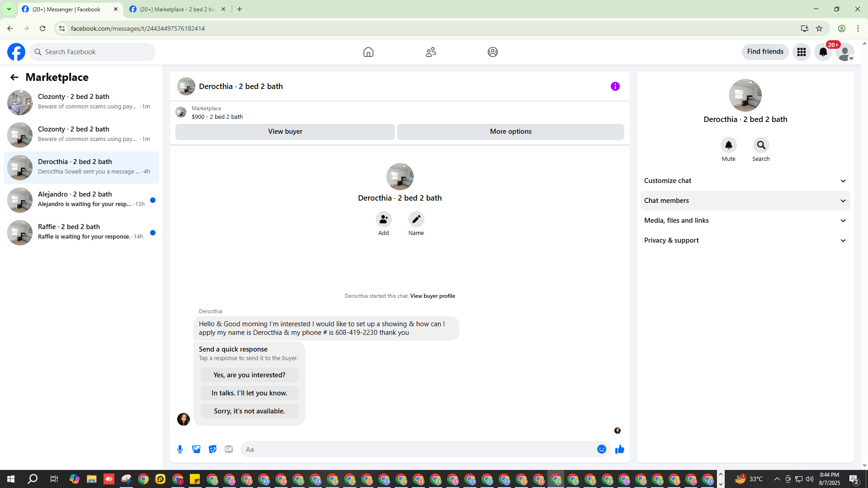Open View buyer profile link
Screen dimensions: 868x488
[x=433, y=296]
